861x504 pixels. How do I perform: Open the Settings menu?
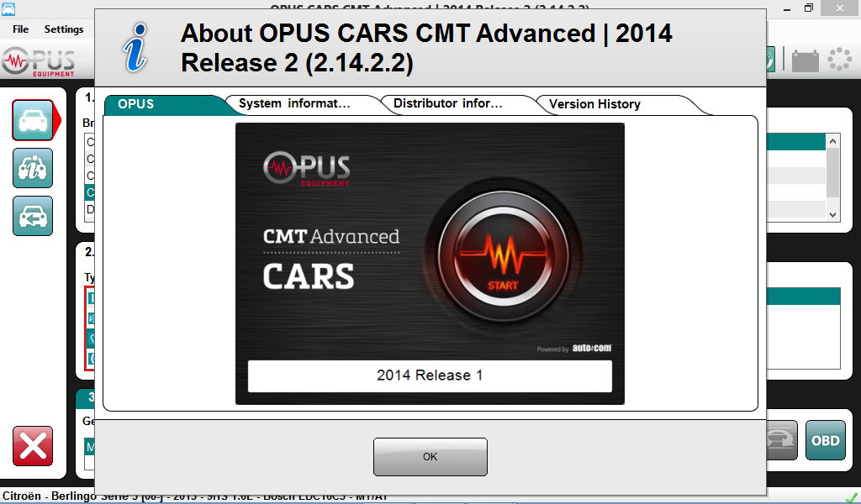click(x=64, y=29)
